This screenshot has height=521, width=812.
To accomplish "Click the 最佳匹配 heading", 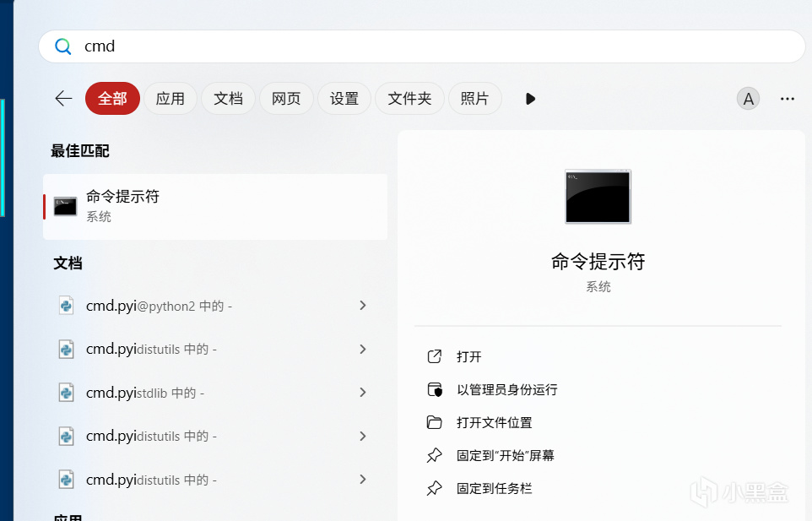I will (79, 150).
